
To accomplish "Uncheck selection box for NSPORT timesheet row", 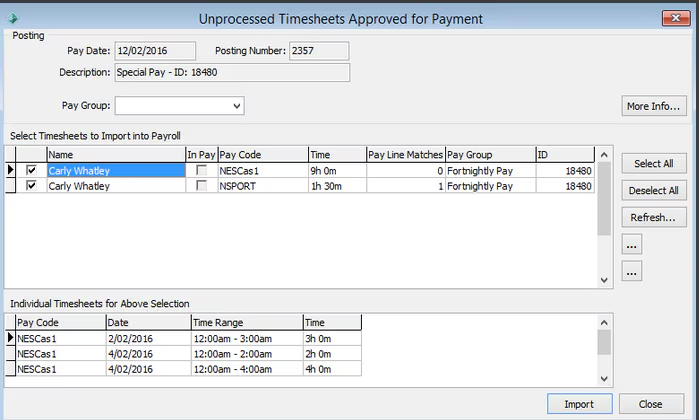I will tap(31, 185).
